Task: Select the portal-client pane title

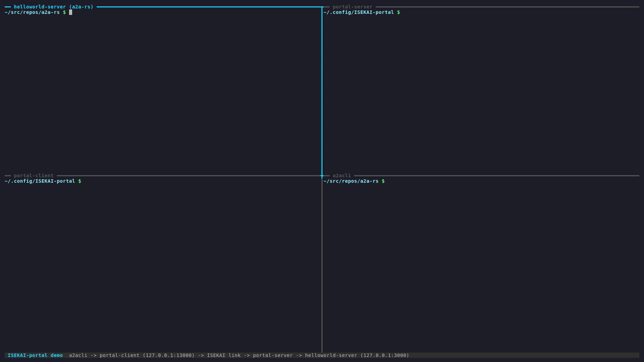Action: 34,176
